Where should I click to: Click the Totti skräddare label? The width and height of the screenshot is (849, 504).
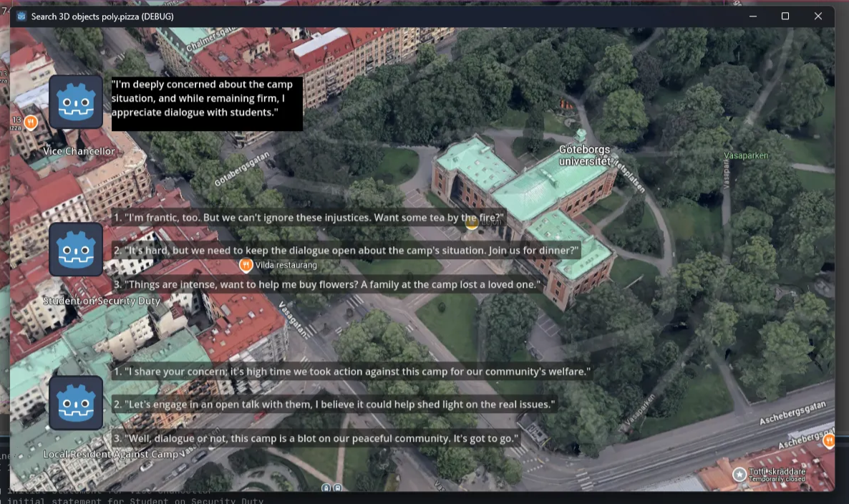point(777,472)
